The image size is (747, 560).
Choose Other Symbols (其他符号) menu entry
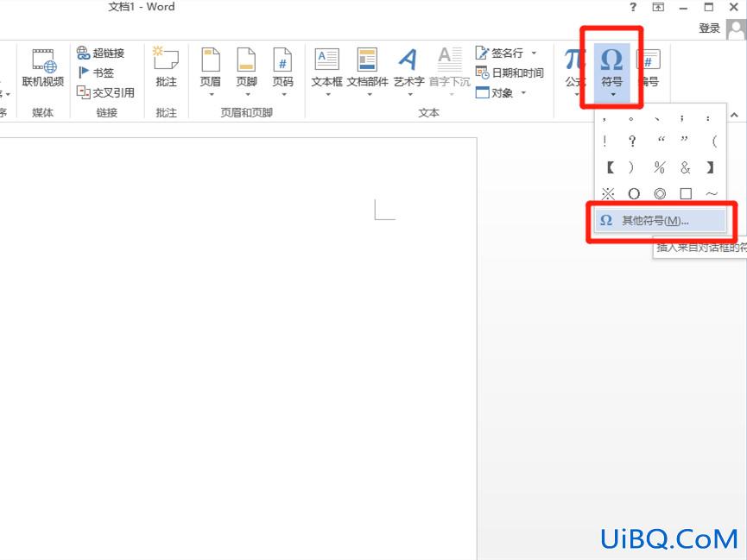[x=661, y=221]
